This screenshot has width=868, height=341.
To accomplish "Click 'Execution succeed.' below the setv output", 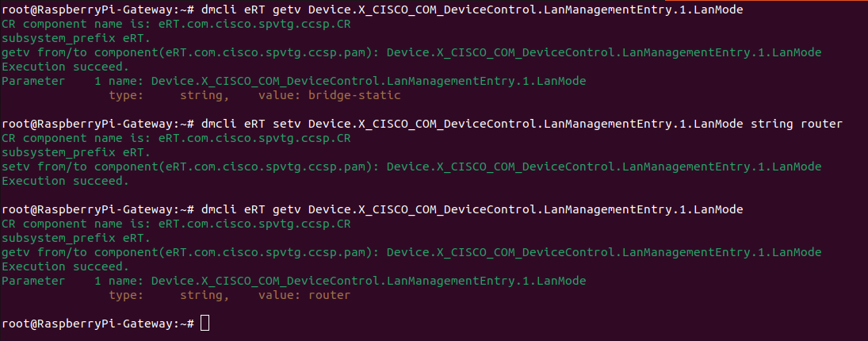I will point(65,181).
